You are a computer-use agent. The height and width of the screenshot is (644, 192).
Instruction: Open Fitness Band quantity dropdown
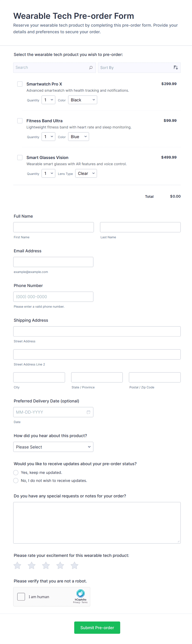(x=48, y=137)
